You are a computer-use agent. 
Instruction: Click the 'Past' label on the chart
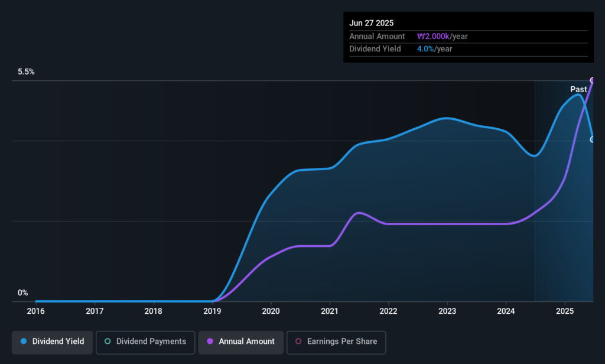(578, 89)
